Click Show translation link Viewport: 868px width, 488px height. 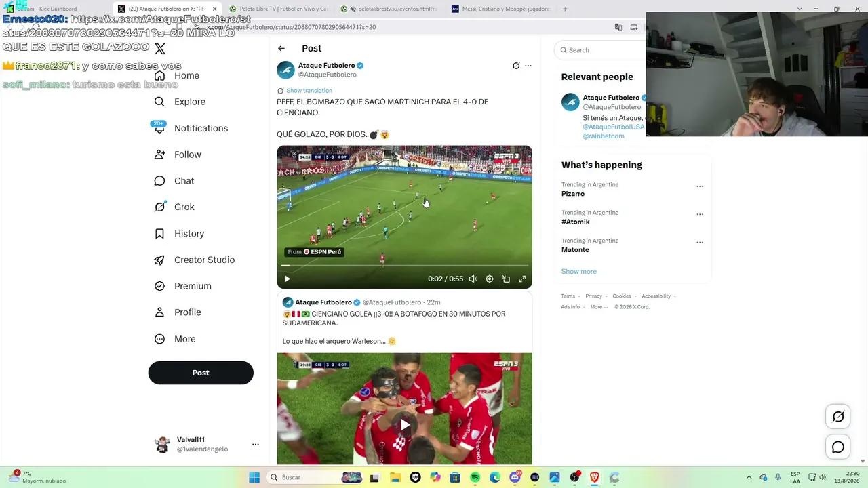click(309, 91)
